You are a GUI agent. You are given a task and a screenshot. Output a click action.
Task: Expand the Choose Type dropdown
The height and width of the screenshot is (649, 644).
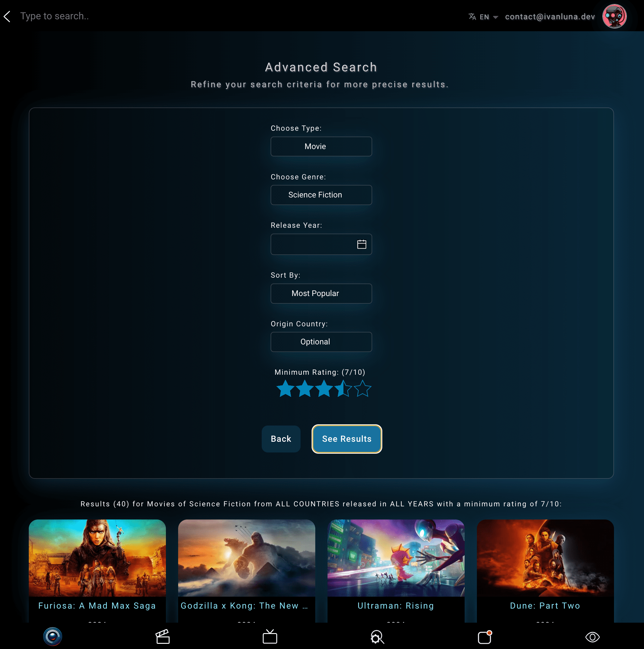click(321, 146)
